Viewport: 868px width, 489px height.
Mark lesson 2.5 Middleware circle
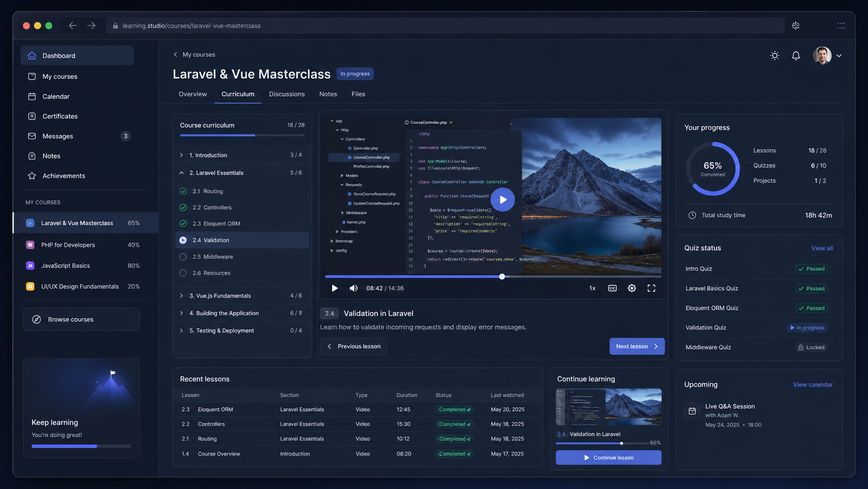(183, 257)
